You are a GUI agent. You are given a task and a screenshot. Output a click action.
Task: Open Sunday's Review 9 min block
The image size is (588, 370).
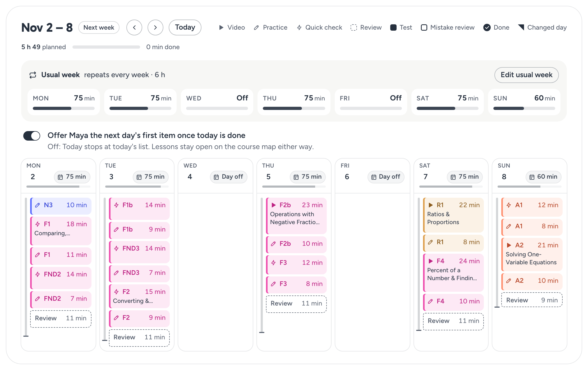[x=532, y=300]
